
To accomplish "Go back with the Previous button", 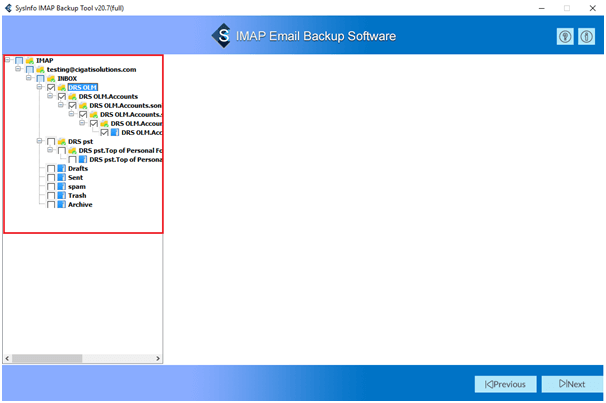I will click(x=505, y=384).
